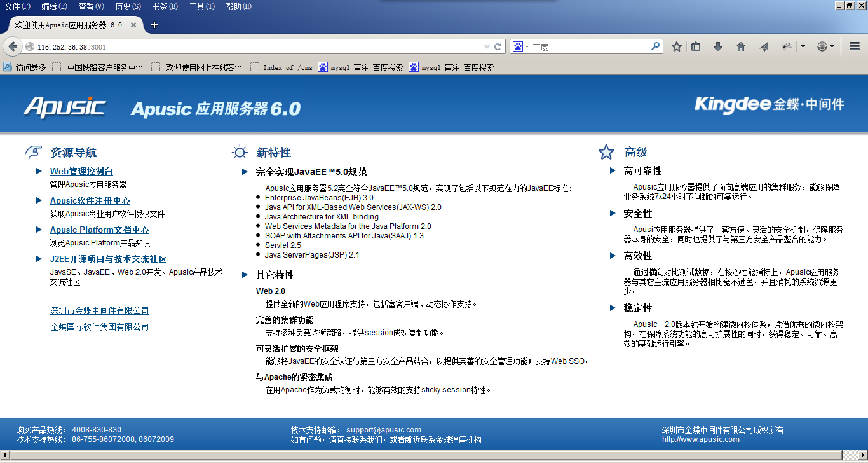The width and height of the screenshot is (868, 463).
Task: Click the sun icon beside 新特性
Action: tap(239, 152)
